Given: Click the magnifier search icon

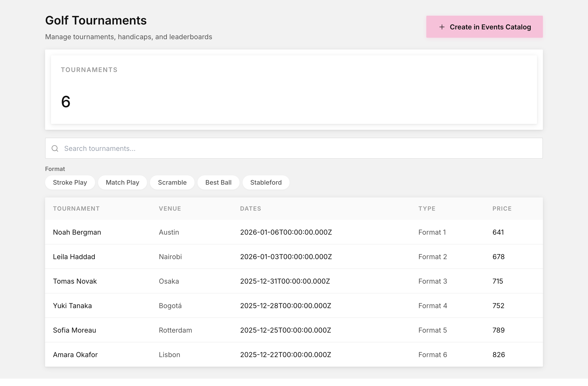Looking at the screenshot, I should pos(55,148).
